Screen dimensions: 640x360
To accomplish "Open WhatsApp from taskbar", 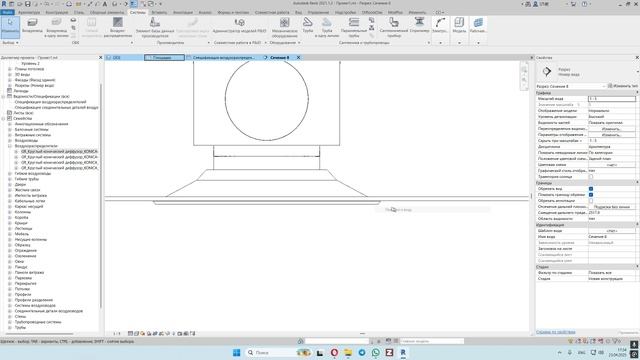I will [x=376, y=352].
